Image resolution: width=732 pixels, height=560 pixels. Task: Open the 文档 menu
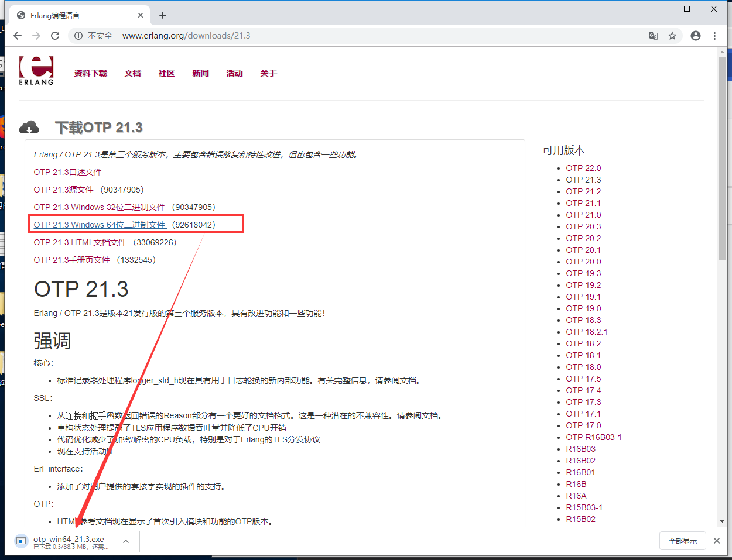pos(133,73)
